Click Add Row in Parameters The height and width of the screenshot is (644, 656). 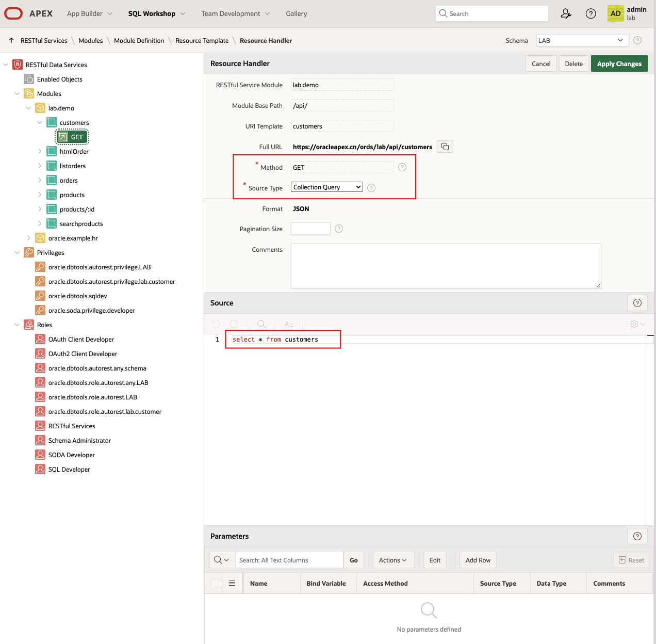click(478, 560)
